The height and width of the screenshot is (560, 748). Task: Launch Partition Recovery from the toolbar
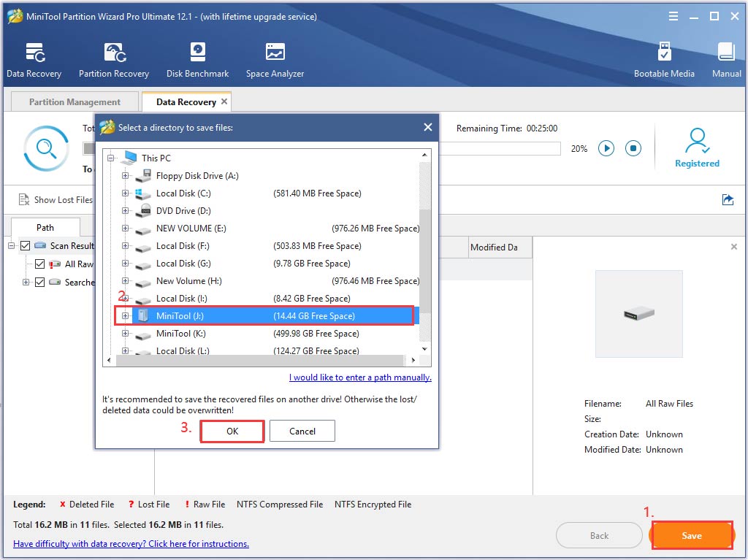tap(114, 60)
